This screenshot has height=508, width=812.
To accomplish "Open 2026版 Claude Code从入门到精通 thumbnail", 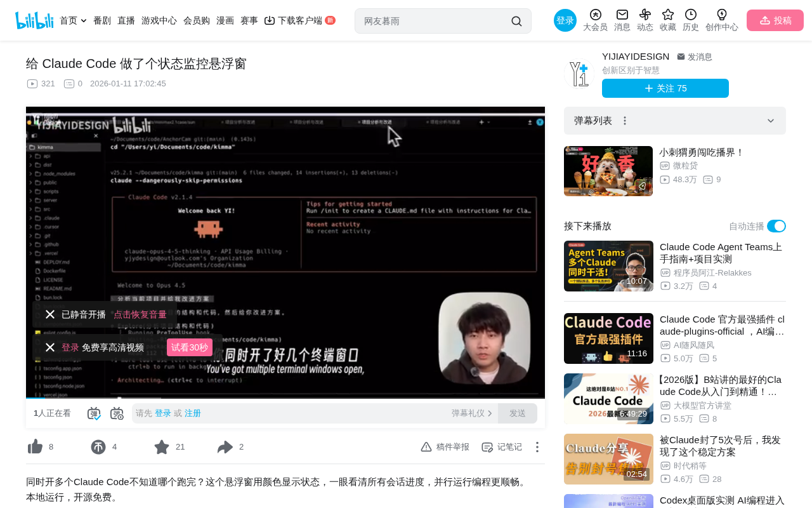I will [x=608, y=399].
